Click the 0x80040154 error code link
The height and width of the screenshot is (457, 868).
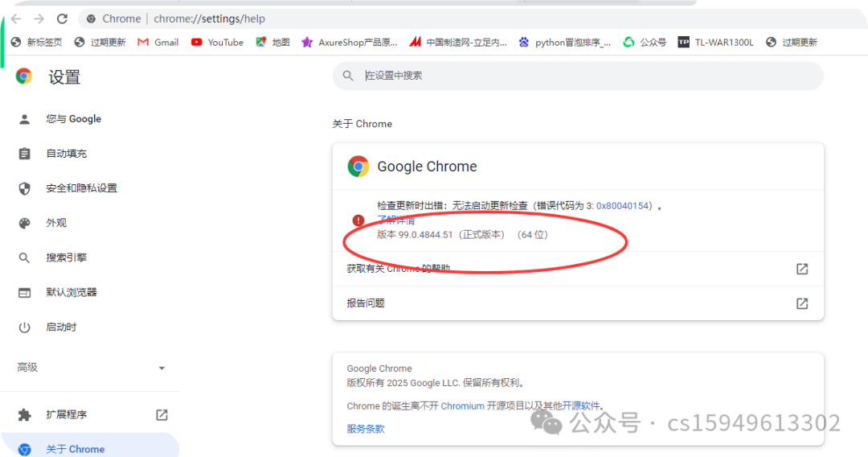[622, 205]
